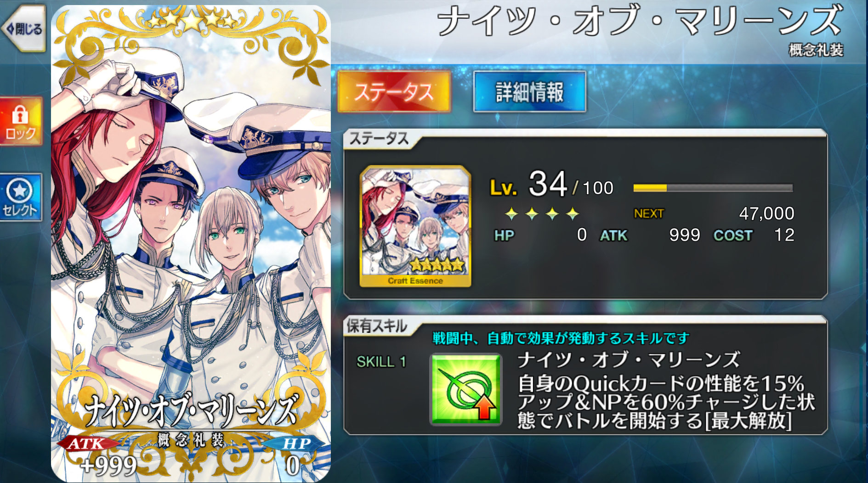
Task: Click the experience progress bar
Action: tap(713, 188)
